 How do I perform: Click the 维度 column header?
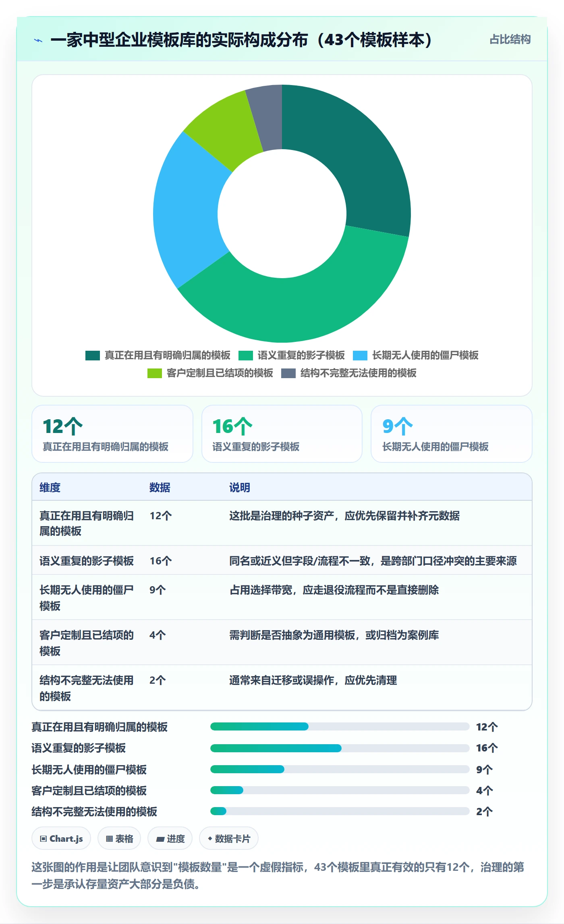[x=50, y=487]
